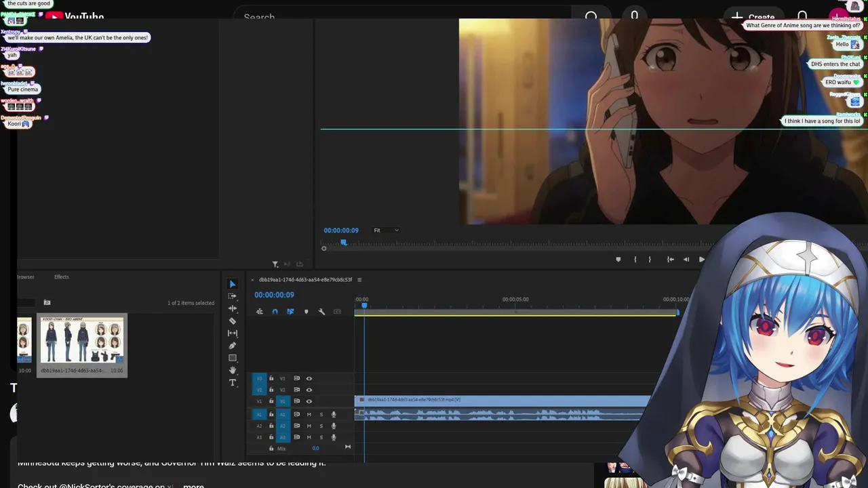Solo audio track A3
The width and height of the screenshot is (868, 488).
pyautogui.click(x=321, y=437)
